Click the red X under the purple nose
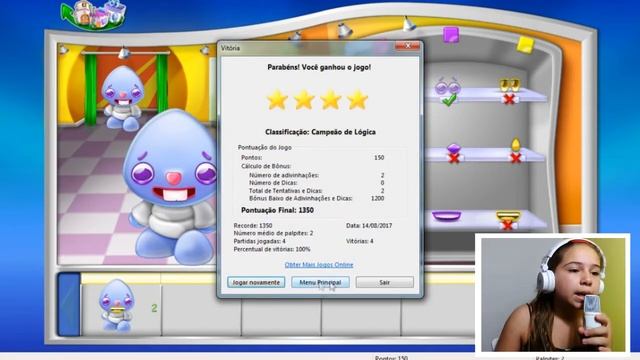The height and width of the screenshot is (360, 640). [x=454, y=158]
